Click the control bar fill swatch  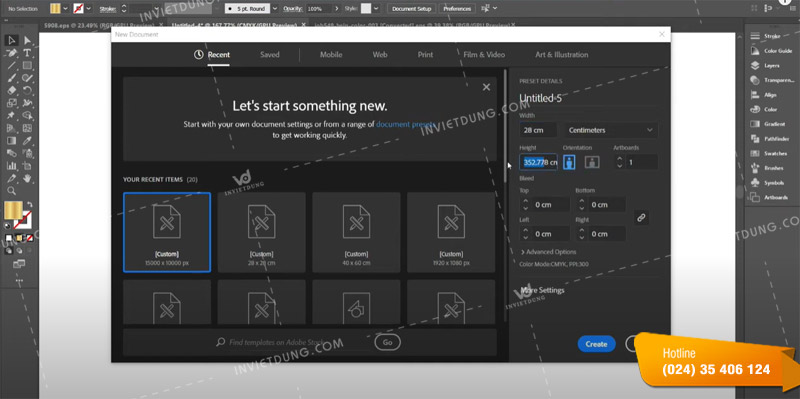pos(56,9)
